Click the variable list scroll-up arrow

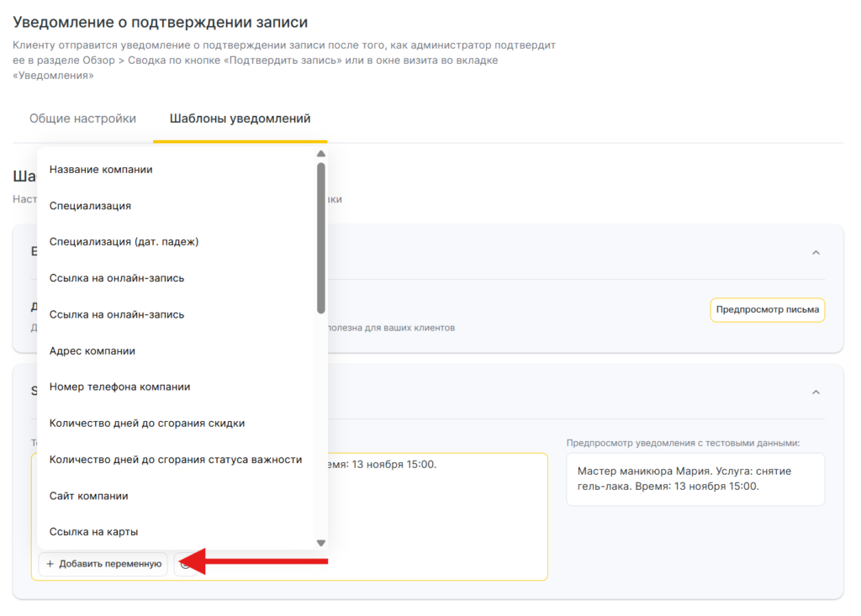(320, 155)
